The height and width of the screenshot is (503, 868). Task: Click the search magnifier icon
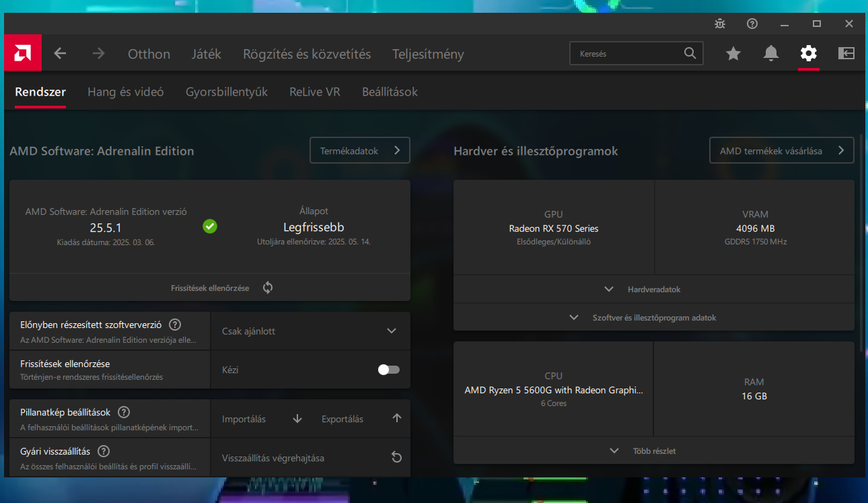point(690,53)
